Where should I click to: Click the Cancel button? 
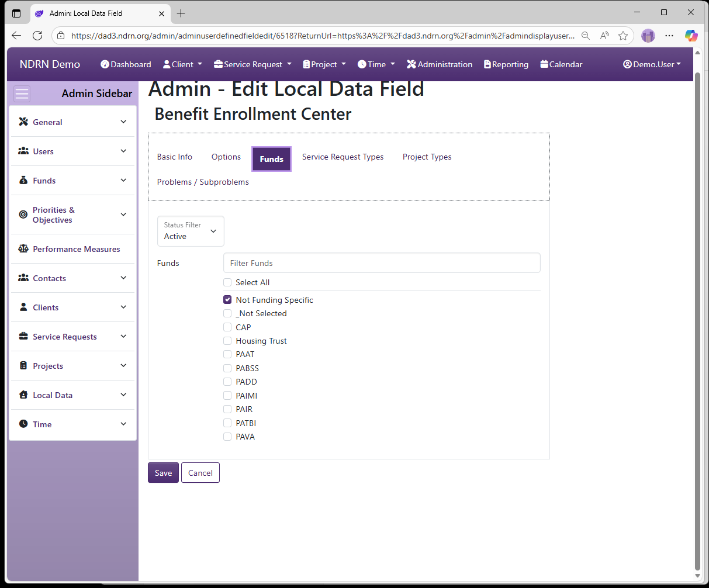tap(200, 473)
